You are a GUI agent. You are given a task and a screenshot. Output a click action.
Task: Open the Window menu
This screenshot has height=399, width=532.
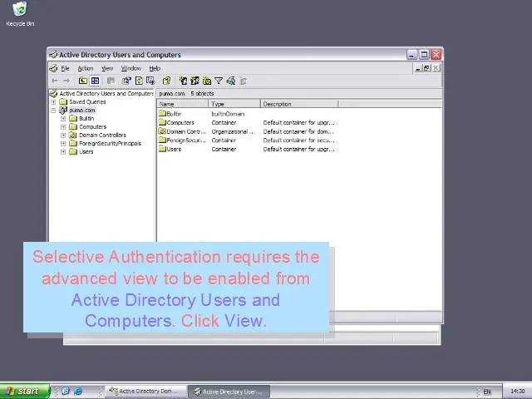[x=131, y=68]
